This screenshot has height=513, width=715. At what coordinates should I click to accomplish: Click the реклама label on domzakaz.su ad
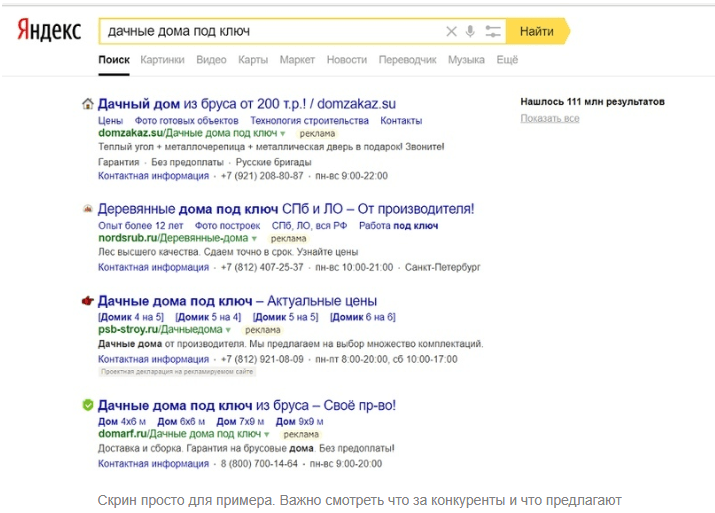pos(317,134)
